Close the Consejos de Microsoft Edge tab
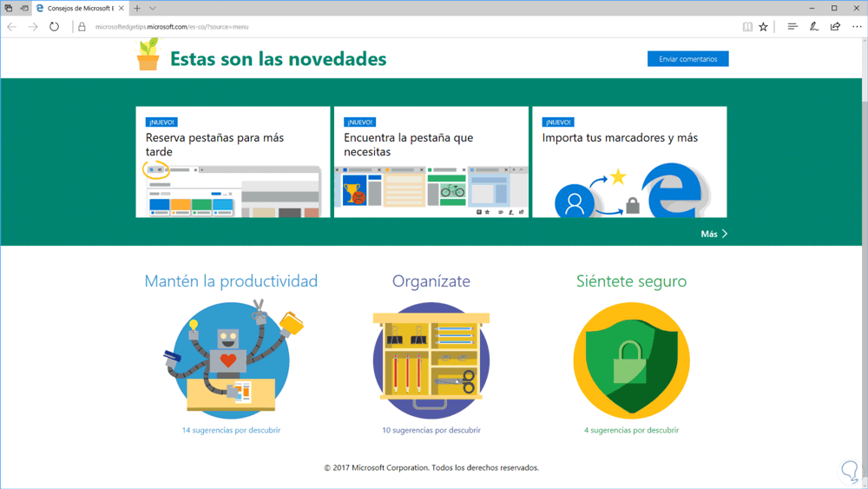The height and width of the screenshot is (489, 868). tap(122, 9)
